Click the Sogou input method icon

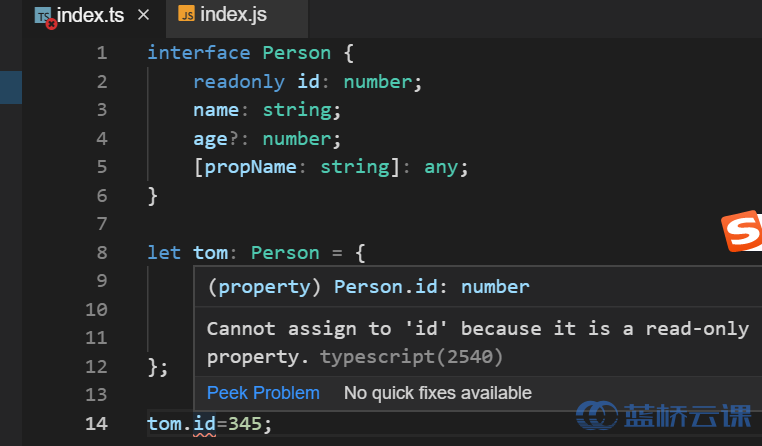point(742,231)
